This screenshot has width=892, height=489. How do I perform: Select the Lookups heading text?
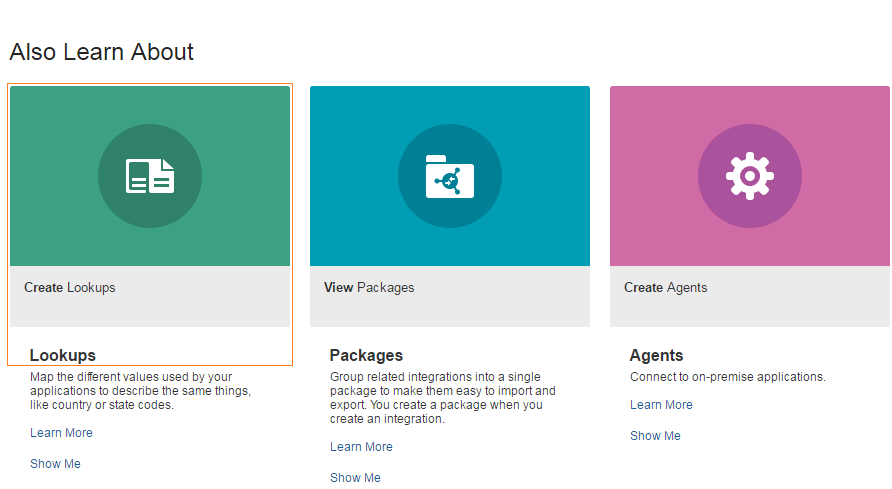[x=63, y=355]
